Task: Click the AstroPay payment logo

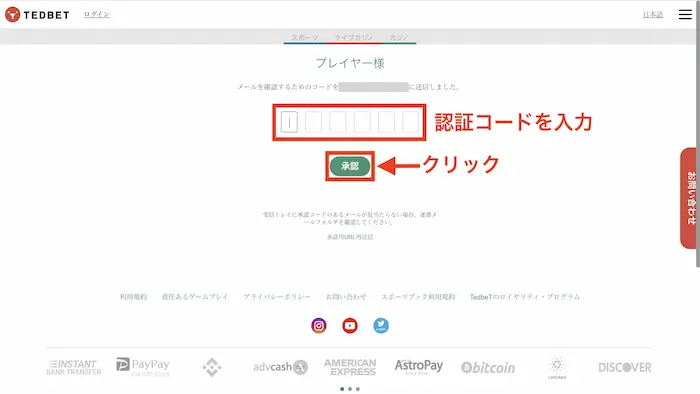Action: pos(419,367)
